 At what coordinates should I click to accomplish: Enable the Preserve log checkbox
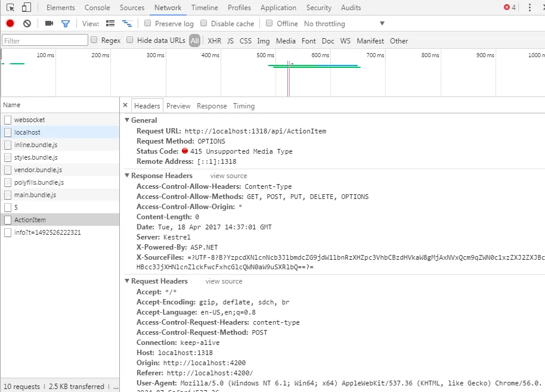click(147, 23)
